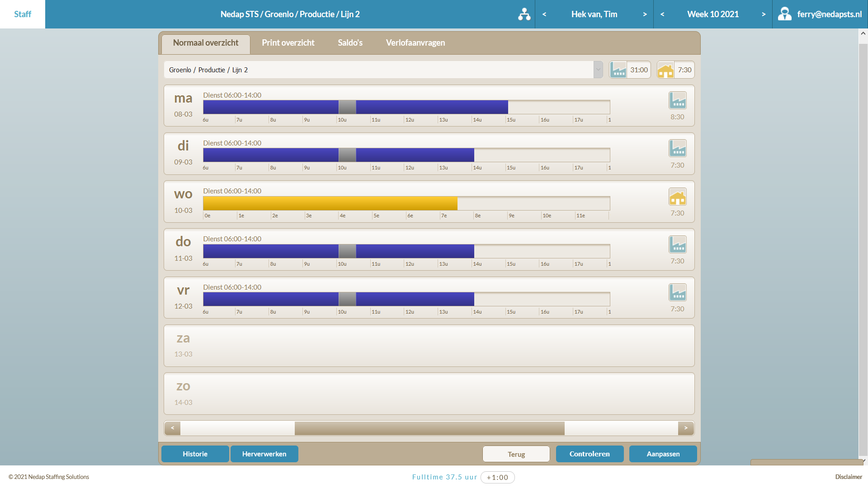Click the factory icon showing 31:00 total
The image size is (868, 488).
(618, 70)
